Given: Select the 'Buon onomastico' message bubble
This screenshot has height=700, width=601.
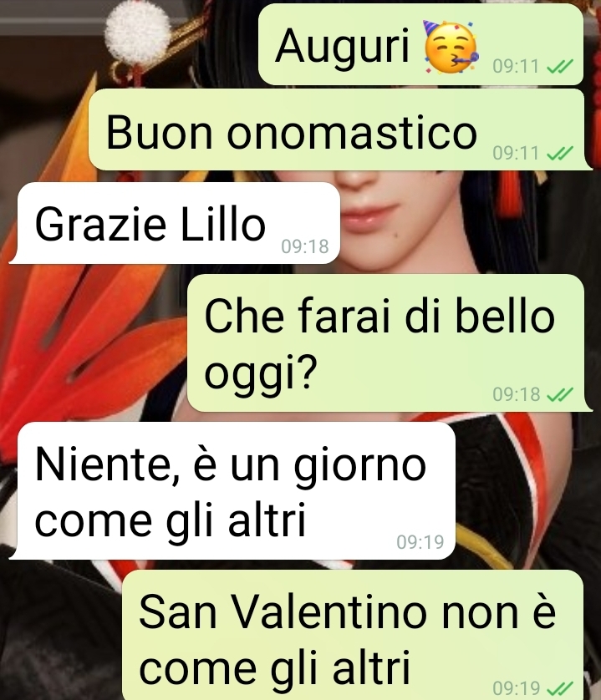Looking at the screenshot, I should click(339, 129).
